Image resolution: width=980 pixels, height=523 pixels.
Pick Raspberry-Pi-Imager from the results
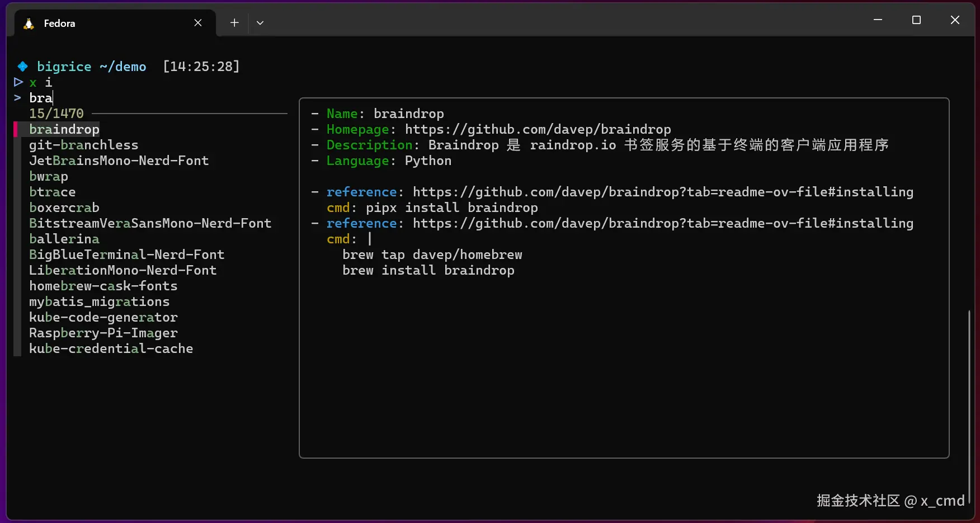click(103, 333)
